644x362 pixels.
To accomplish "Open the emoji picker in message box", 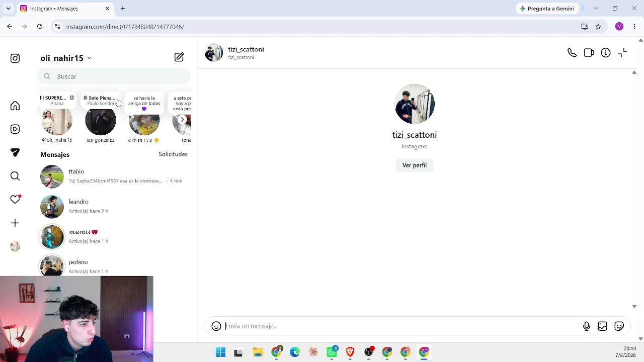I will click(216, 326).
